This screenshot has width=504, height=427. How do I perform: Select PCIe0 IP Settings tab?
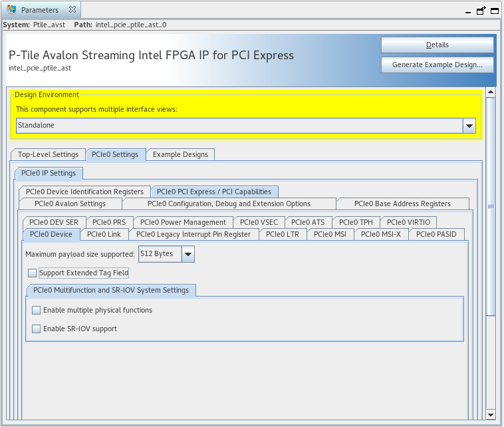pyautogui.click(x=49, y=173)
